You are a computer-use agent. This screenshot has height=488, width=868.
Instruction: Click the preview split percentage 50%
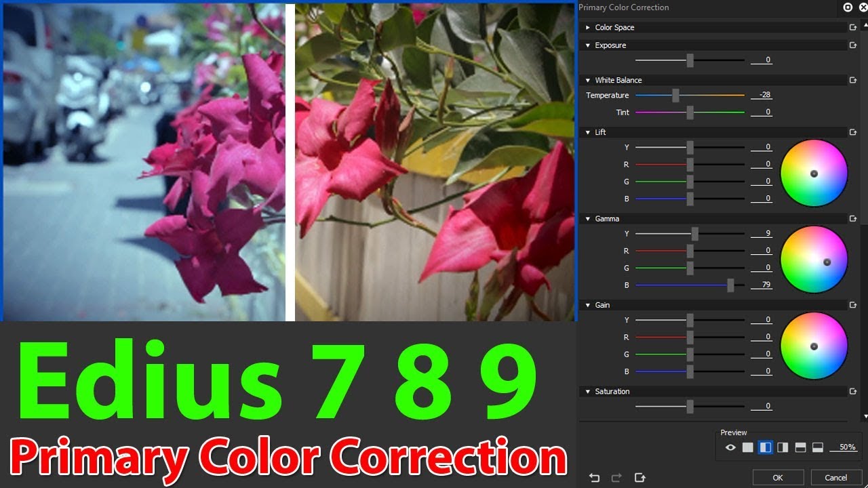pos(844,447)
